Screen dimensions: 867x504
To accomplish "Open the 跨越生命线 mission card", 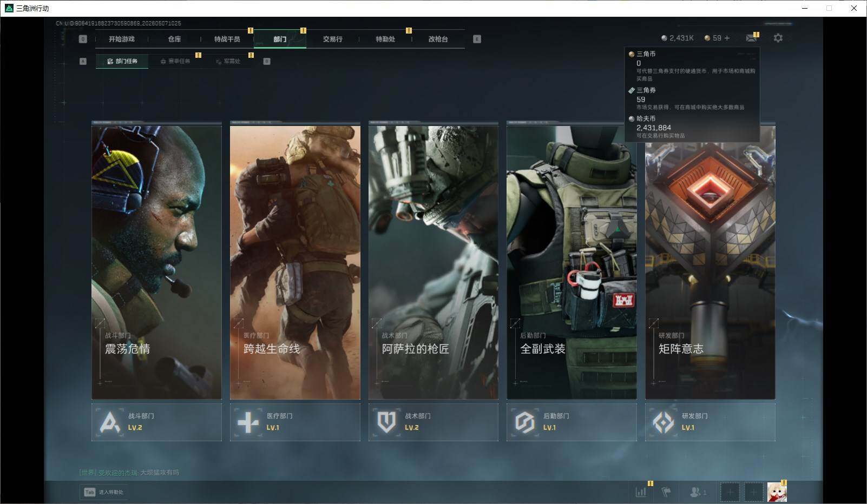I will tap(295, 261).
